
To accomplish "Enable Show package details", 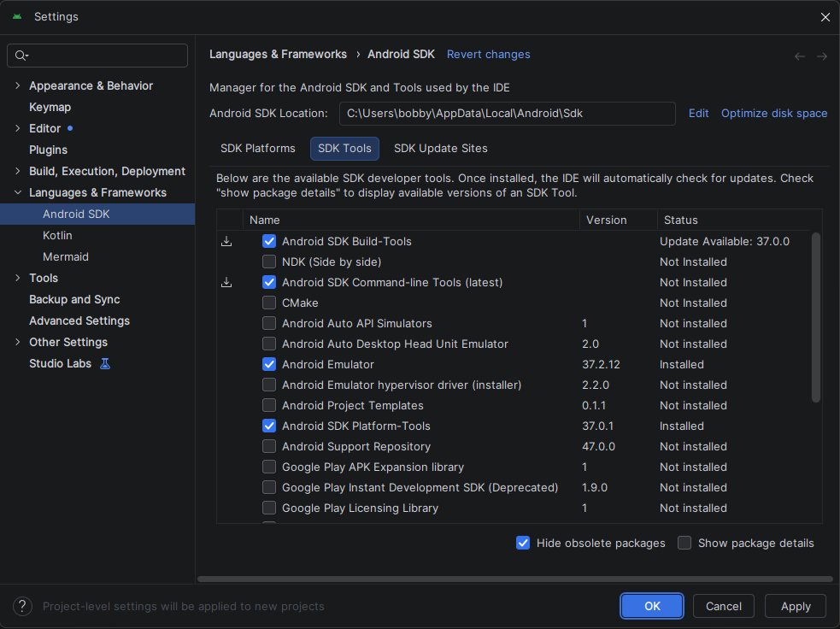I will (684, 543).
